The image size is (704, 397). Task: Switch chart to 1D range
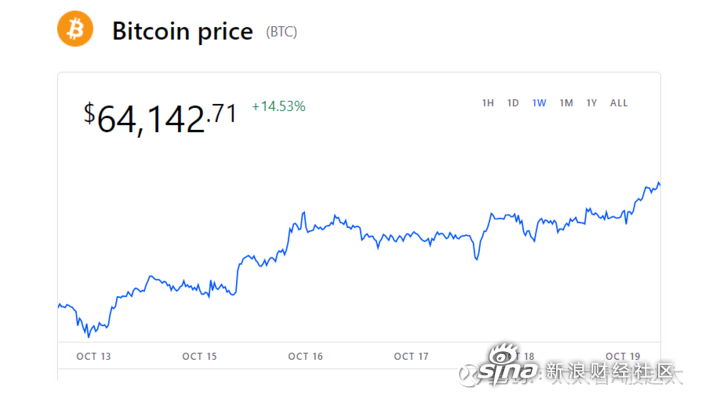click(x=513, y=103)
